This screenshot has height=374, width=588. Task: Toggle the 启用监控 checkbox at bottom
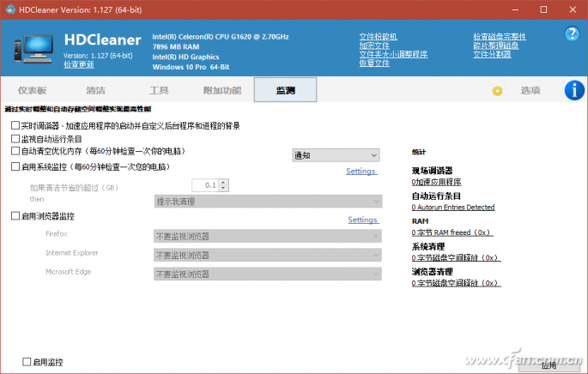[27, 362]
